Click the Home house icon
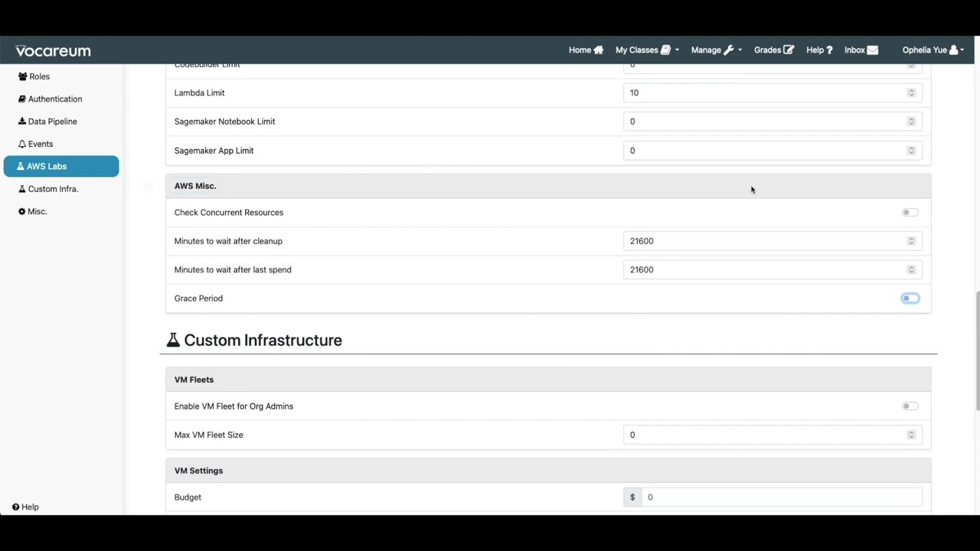This screenshot has width=980, height=551. [599, 51]
